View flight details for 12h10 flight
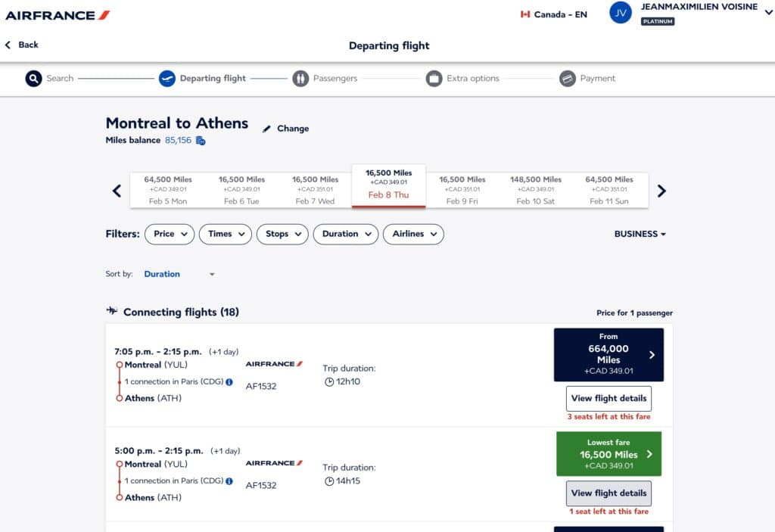The height and width of the screenshot is (532, 775). (608, 399)
